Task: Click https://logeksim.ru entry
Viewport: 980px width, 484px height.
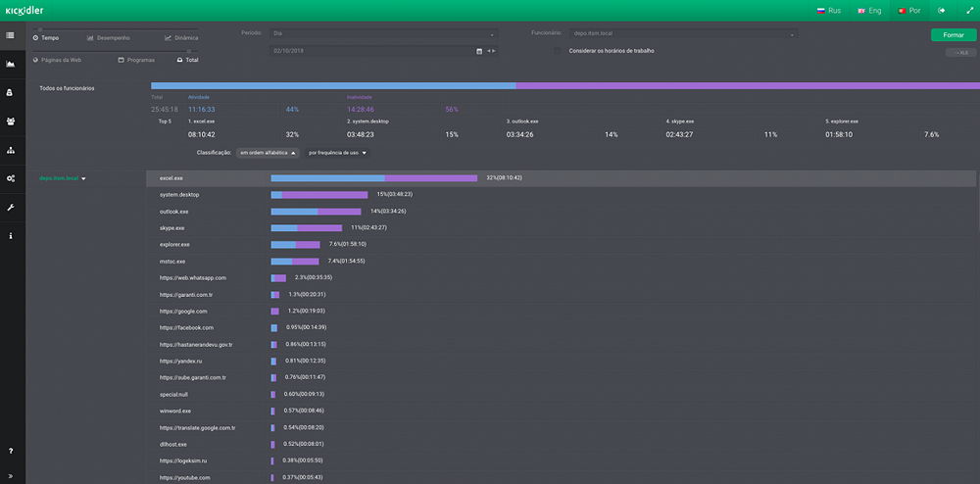Action: [183, 460]
